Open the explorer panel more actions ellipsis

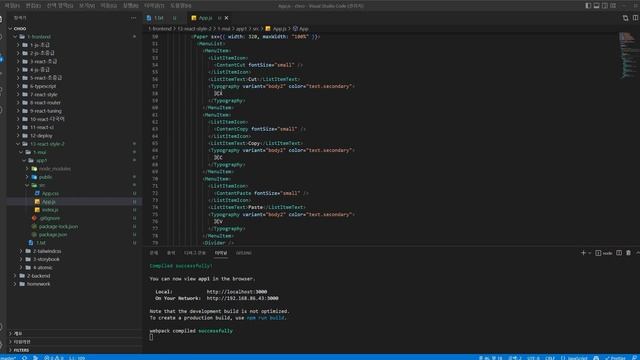click(133, 18)
